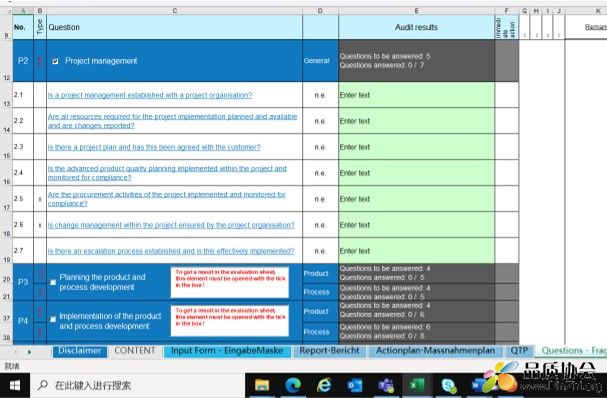Open the Windows Start menu

click(15, 385)
